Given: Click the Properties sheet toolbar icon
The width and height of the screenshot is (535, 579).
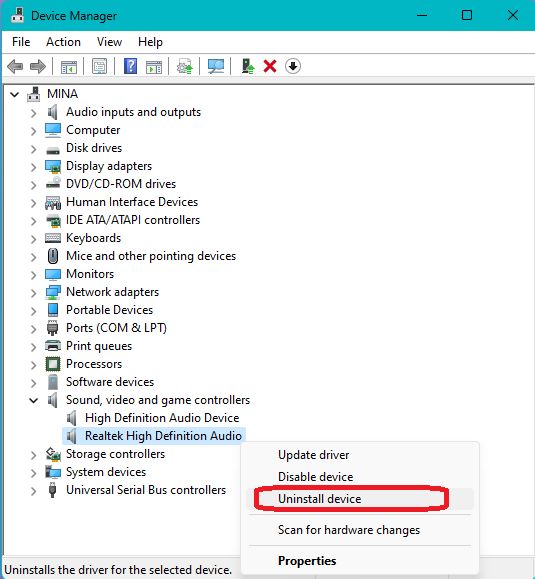Looking at the screenshot, I should (x=99, y=67).
